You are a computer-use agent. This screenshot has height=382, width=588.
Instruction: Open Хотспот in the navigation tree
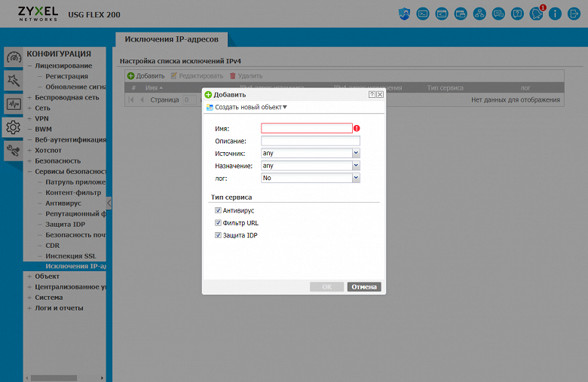(48, 151)
